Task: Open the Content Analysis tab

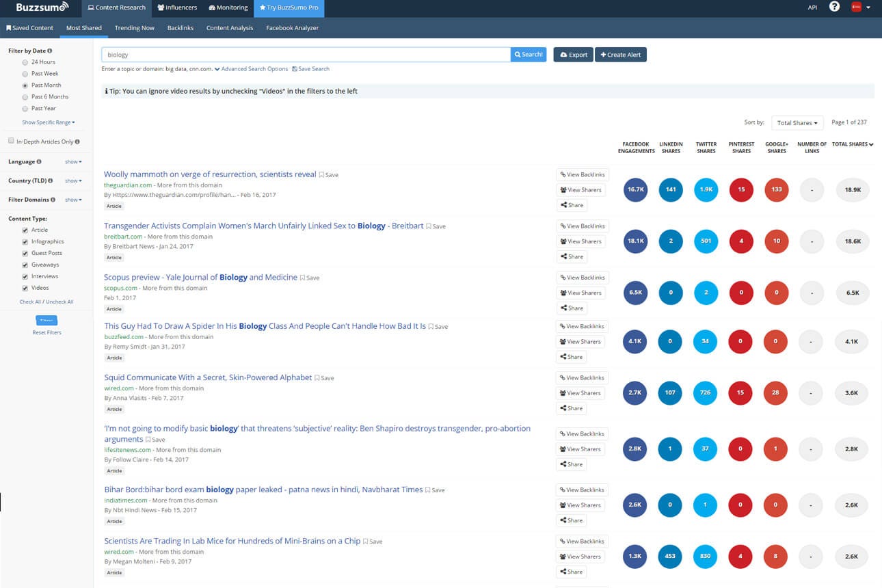Action: pyautogui.click(x=230, y=28)
